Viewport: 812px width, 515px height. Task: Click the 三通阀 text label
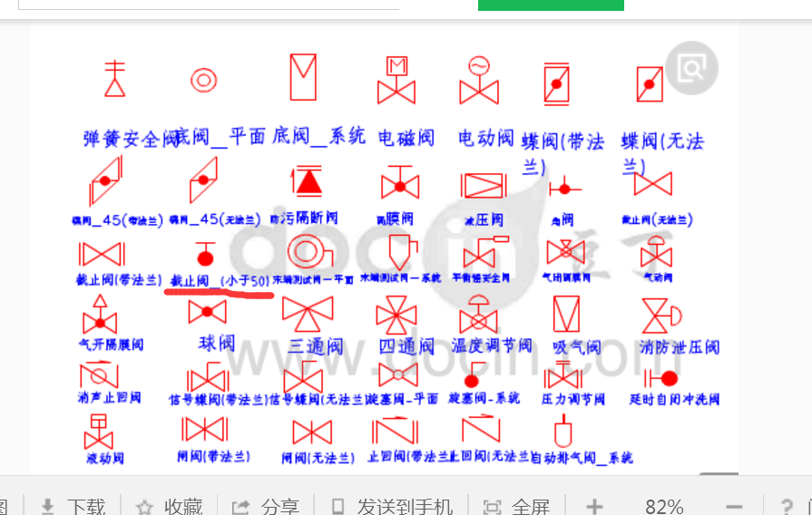(316, 345)
